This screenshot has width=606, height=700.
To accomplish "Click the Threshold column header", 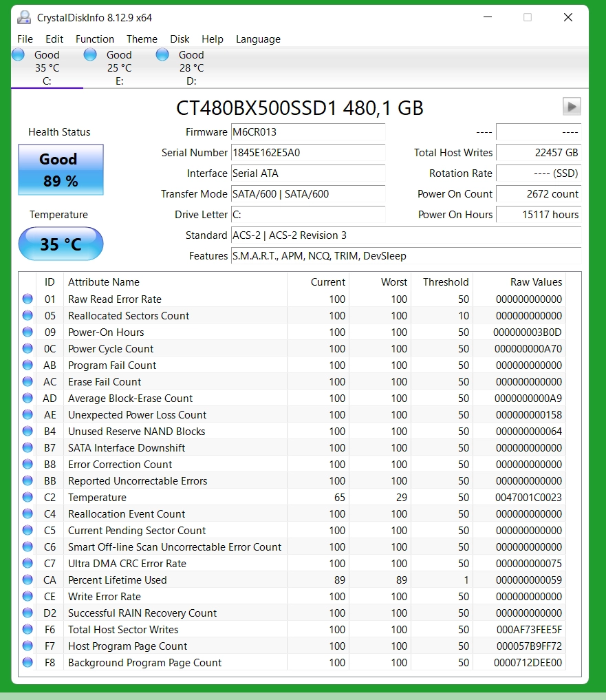I will pos(442,282).
